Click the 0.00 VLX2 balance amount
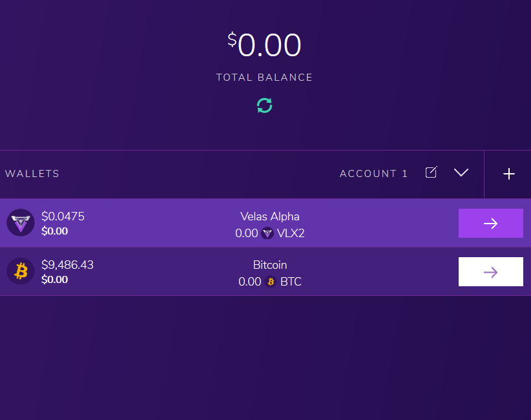 click(x=247, y=233)
